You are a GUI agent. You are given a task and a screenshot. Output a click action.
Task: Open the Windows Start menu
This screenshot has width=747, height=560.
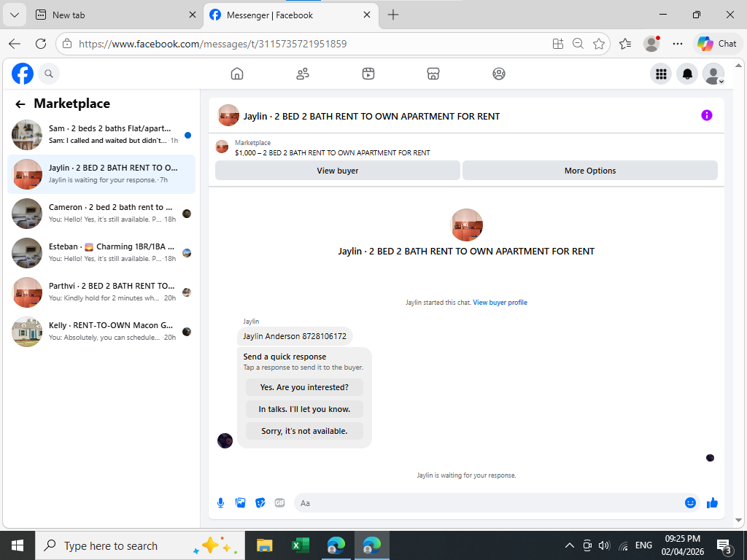coord(18,545)
